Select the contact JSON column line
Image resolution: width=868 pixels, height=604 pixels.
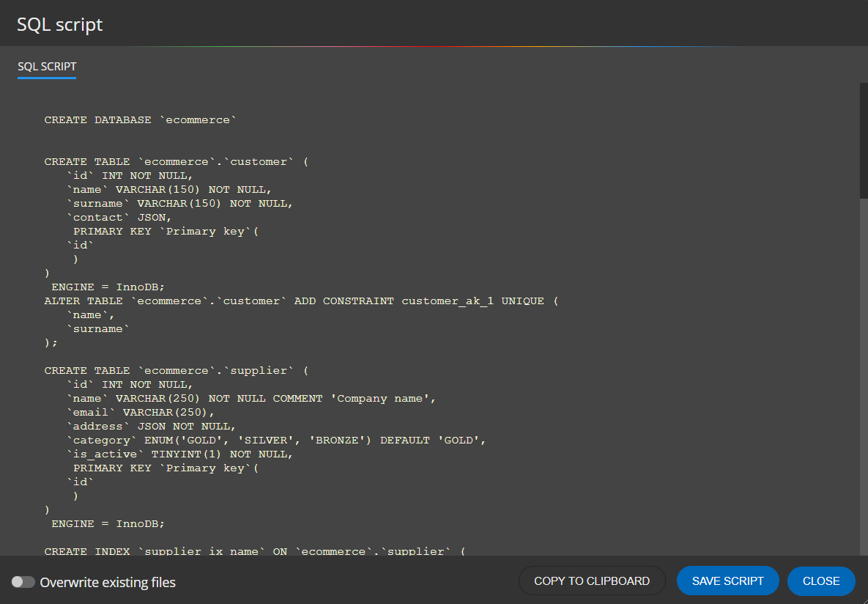119,217
